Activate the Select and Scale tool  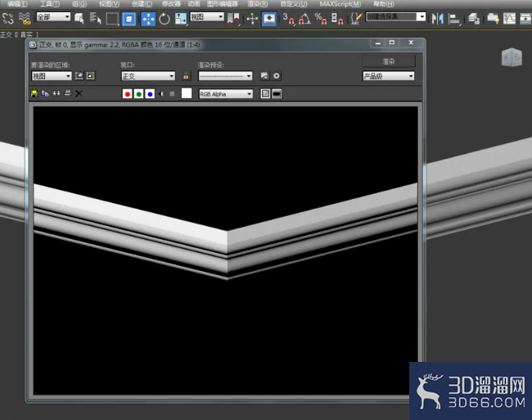click(x=181, y=19)
